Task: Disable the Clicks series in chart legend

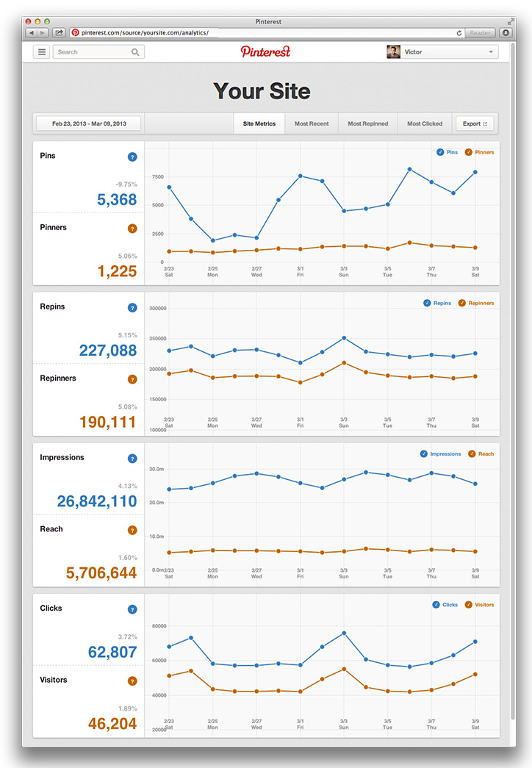Action: point(436,605)
